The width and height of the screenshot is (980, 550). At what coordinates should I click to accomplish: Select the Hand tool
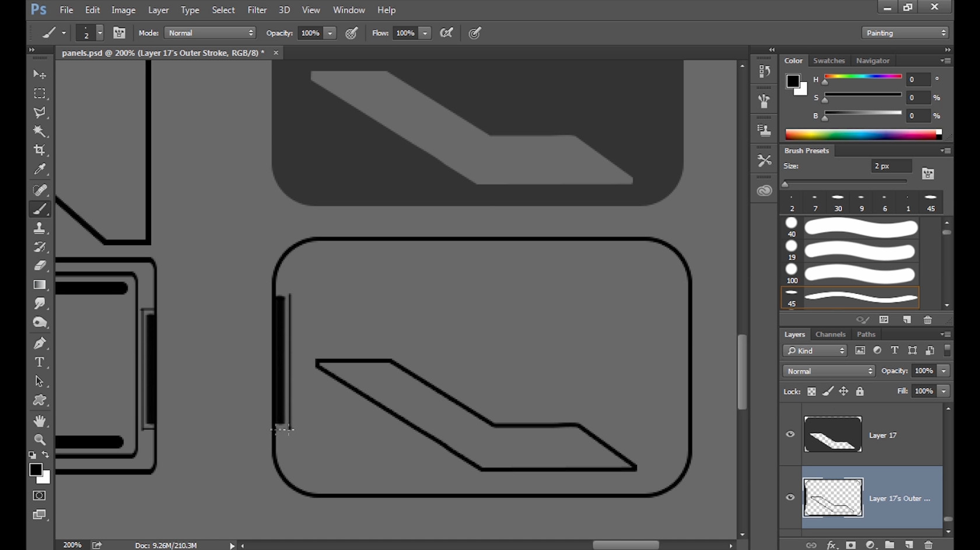40,420
